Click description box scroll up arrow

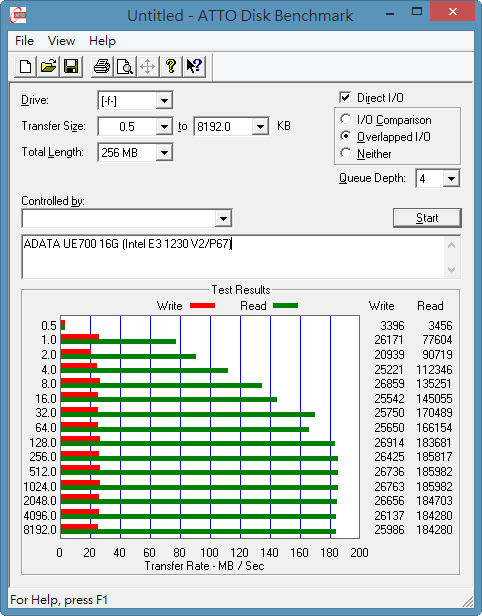click(x=452, y=246)
